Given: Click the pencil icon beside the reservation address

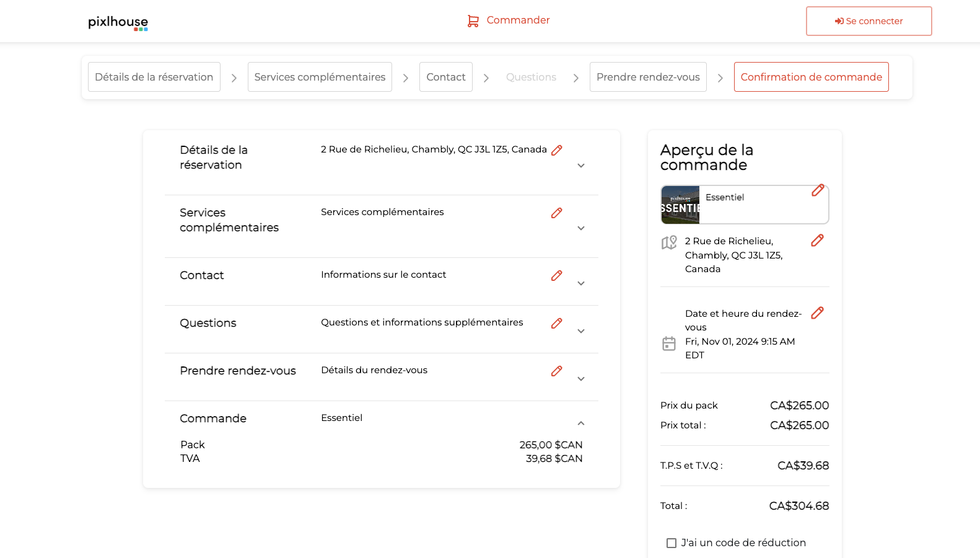Looking at the screenshot, I should coord(556,150).
